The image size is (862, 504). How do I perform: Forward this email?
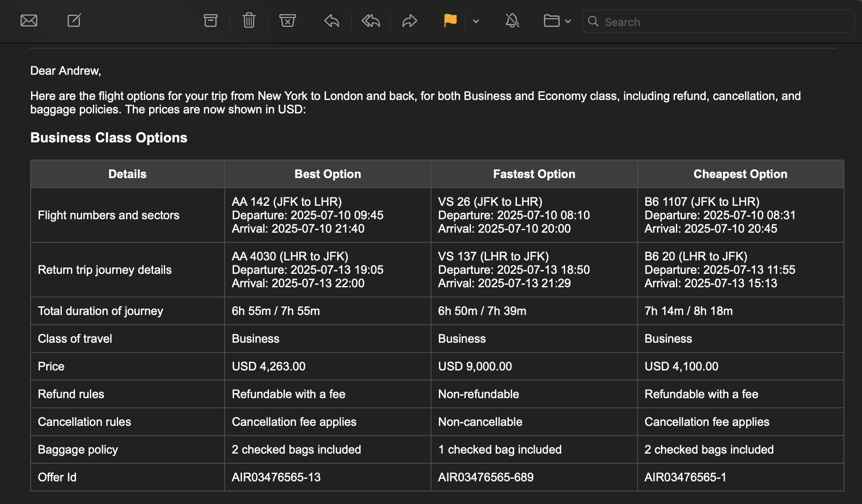pyautogui.click(x=410, y=21)
